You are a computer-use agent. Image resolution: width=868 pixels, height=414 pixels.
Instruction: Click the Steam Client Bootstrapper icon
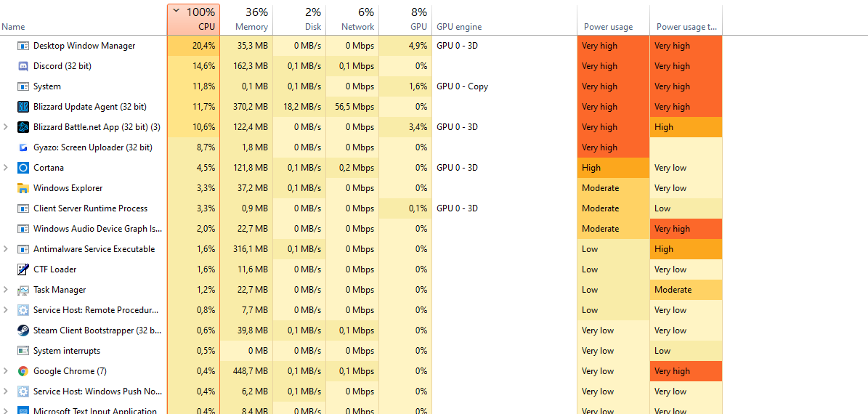(x=23, y=330)
